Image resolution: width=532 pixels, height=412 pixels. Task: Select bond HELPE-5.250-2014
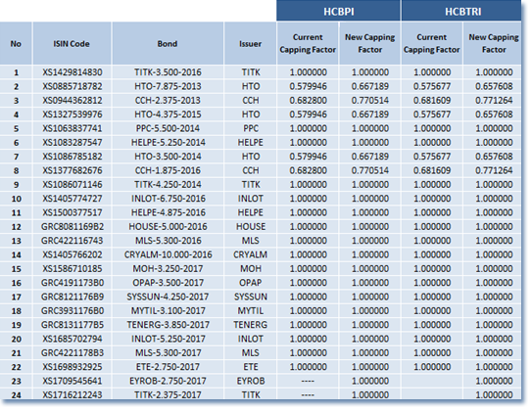tap(168, 142)
